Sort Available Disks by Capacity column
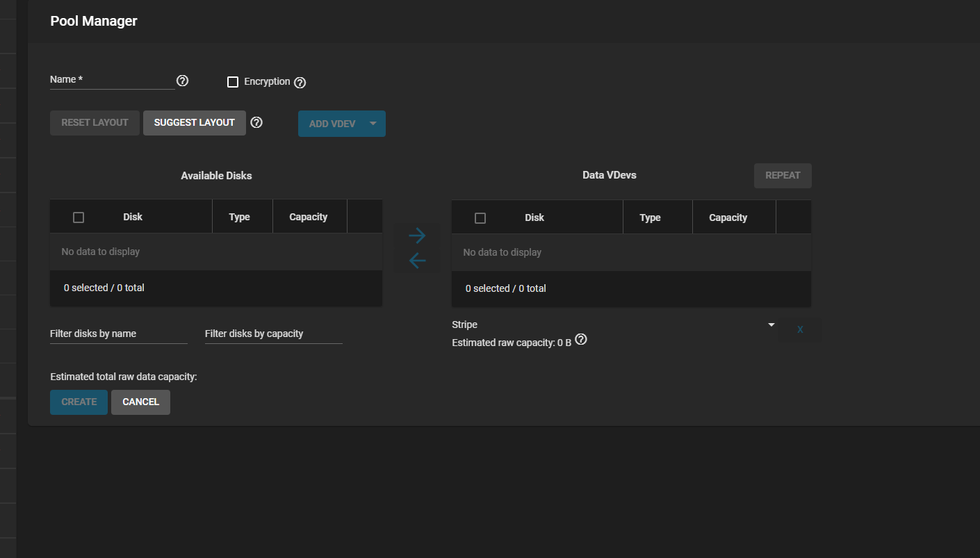 (309, 217)
